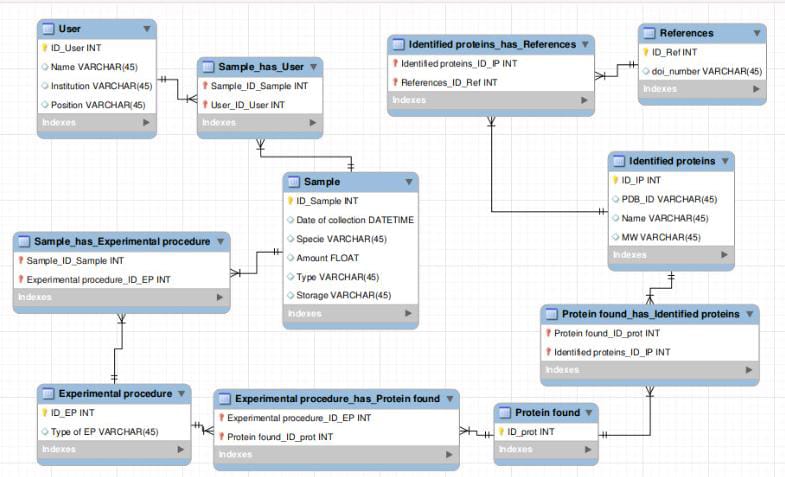Expand Indexes section in User table
The image size is (785, 477).
(x=147, y=123)
